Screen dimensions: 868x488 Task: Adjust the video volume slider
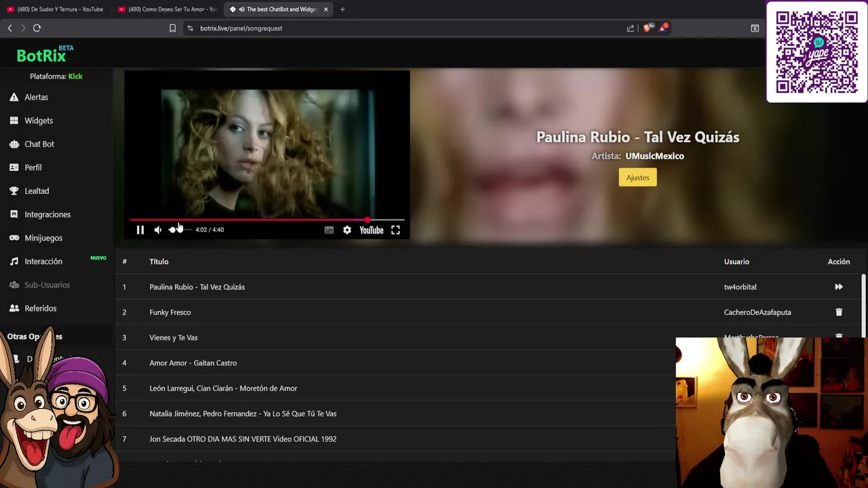tap(179, 230)
